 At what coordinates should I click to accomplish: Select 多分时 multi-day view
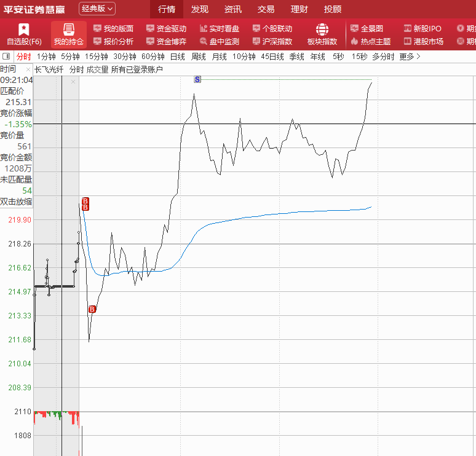coord(383,57)
